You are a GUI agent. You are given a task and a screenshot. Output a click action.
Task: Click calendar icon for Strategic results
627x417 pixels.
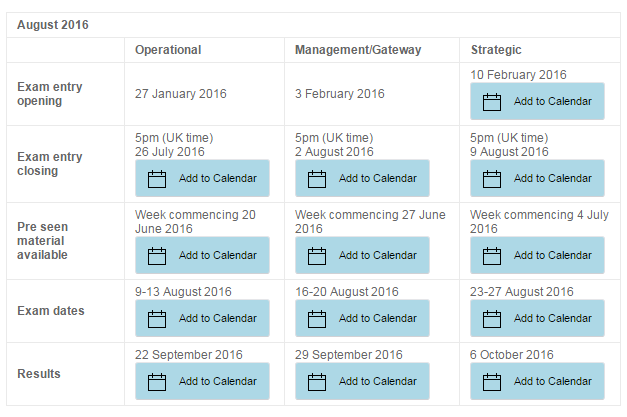tap(492, 381)
